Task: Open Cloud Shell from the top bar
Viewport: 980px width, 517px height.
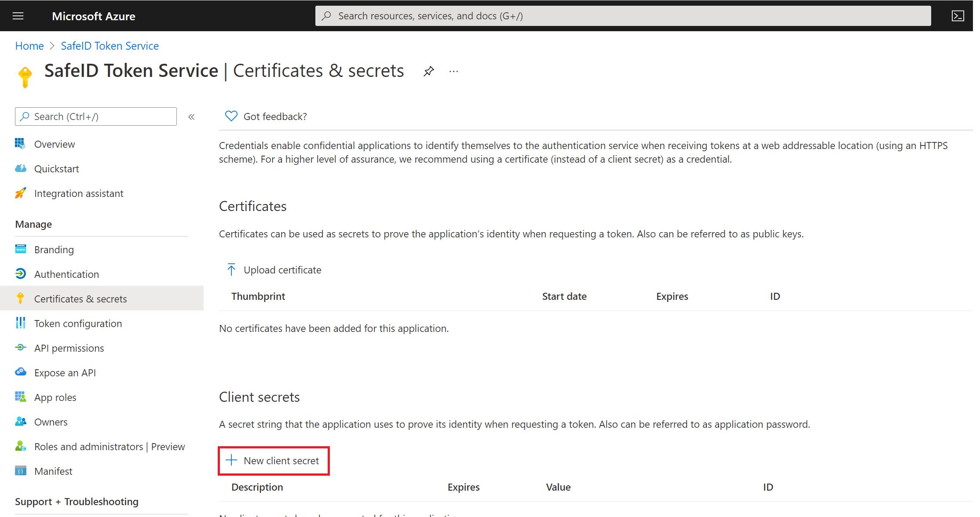Action: (958, 16)
